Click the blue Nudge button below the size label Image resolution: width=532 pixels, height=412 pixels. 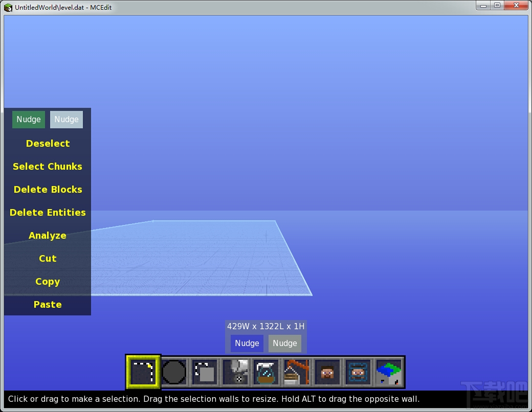coord(247,343)
